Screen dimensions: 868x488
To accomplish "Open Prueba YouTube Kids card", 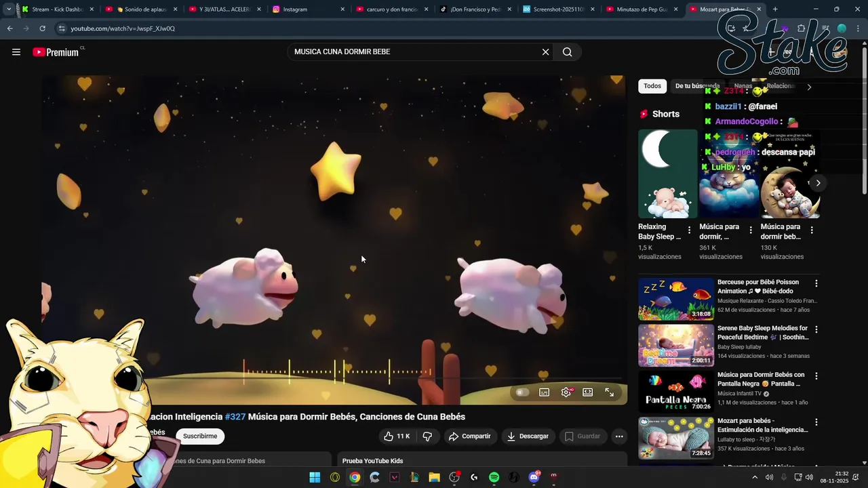I will click(x=482, y=460).
